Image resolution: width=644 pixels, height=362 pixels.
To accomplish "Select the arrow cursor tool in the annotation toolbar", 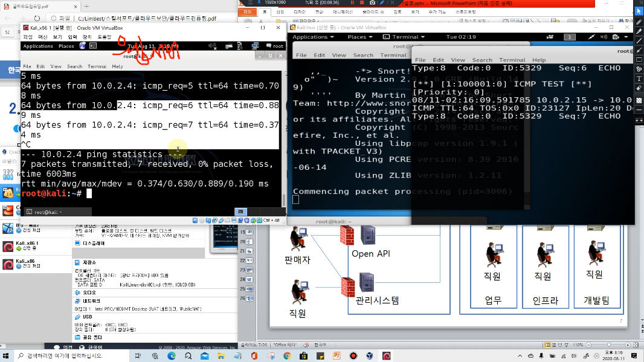I will click(x=639, y=11).
